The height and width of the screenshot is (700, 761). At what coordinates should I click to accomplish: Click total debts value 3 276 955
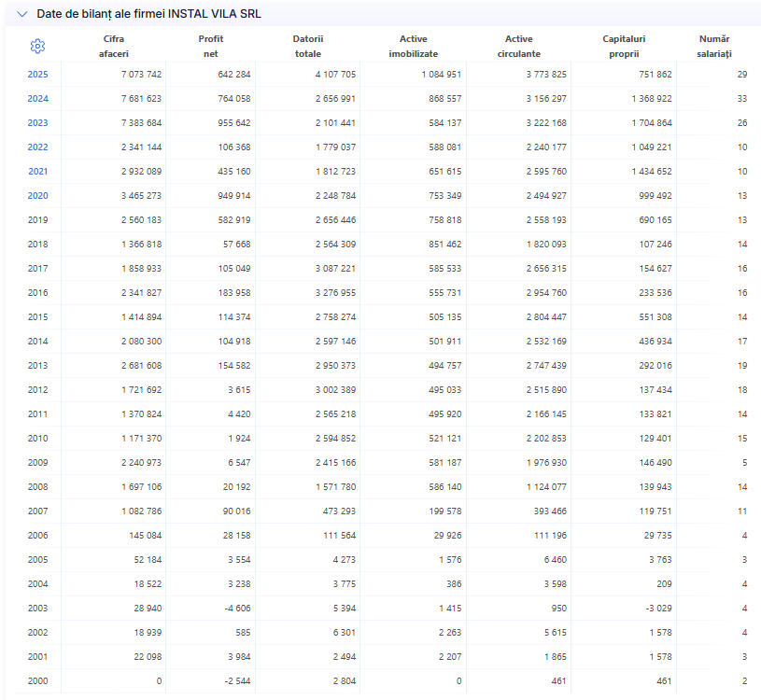point(335,292)
